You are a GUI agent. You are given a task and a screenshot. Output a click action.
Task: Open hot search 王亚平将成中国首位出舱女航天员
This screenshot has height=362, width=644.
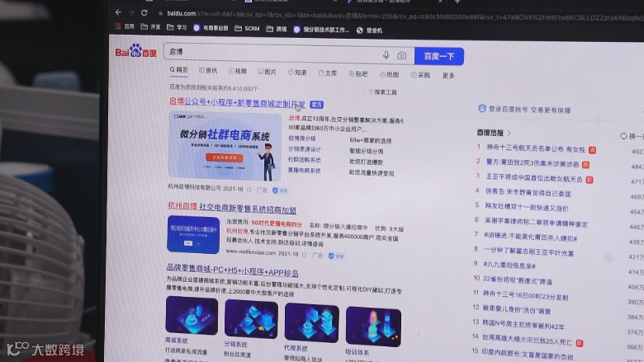point(534,178)
